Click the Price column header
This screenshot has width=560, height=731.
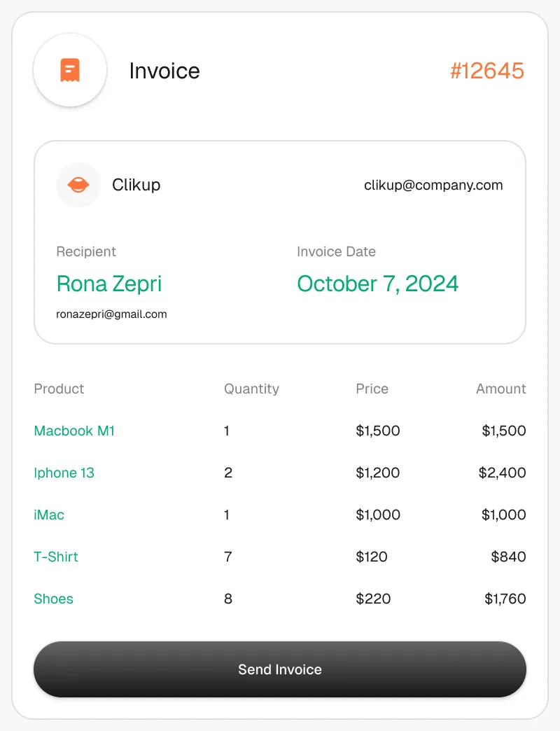tap(372, 389)
